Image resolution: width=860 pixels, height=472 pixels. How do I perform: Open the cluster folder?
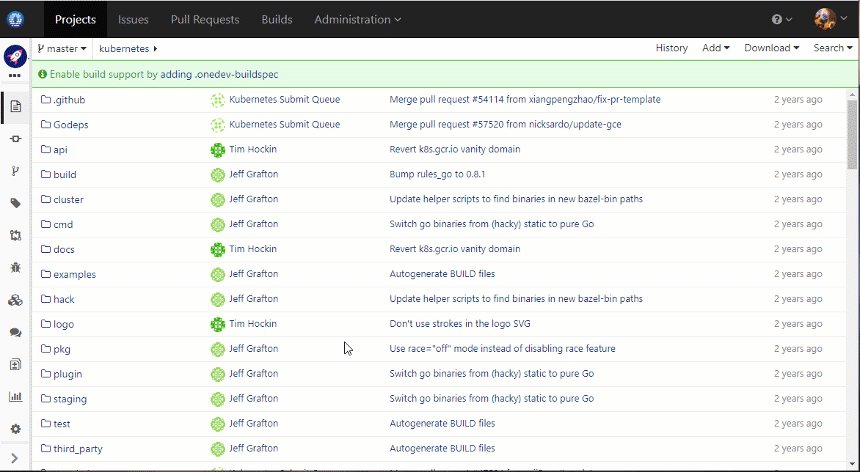(69, 200)
